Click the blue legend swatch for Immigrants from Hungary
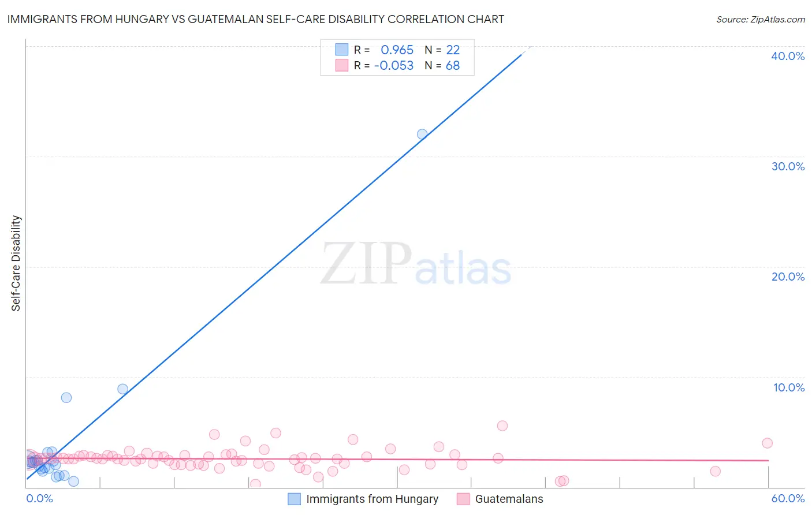The width and height of the screenshot is (812, 515). pos(295,499)
